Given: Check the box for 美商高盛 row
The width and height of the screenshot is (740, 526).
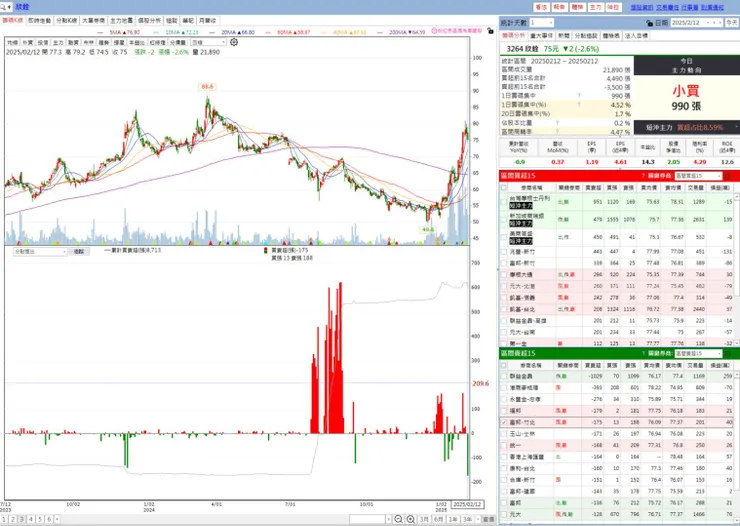Looking at the screenshot, I should (504, 237).
